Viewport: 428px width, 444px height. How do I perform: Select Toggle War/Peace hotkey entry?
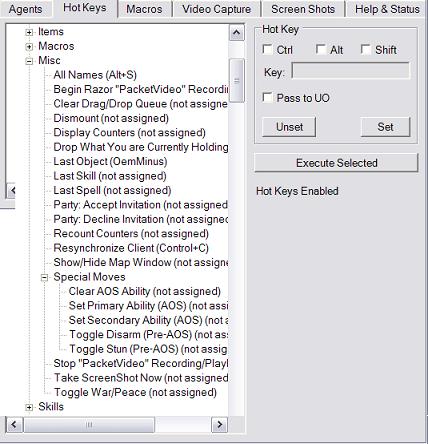coord(135,392)
